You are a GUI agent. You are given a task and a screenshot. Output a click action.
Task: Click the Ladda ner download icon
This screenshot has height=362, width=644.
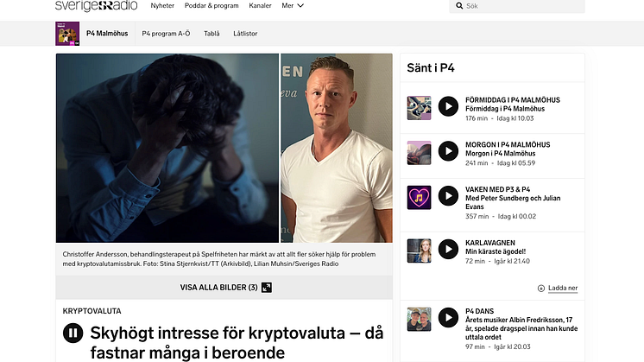(x=541, y=288)
